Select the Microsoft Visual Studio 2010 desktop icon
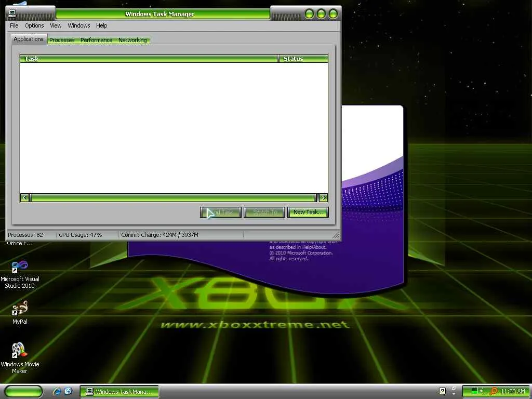532x399 pixels. point(20,274)
